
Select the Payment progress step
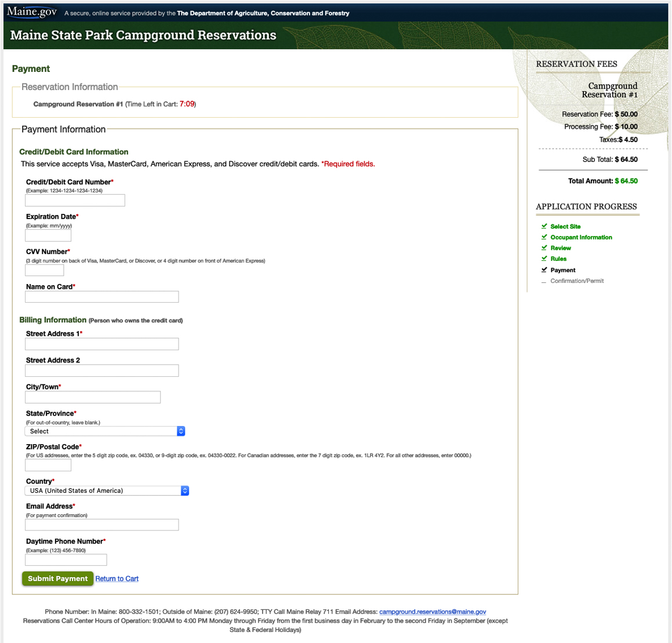tap(563, 270)
